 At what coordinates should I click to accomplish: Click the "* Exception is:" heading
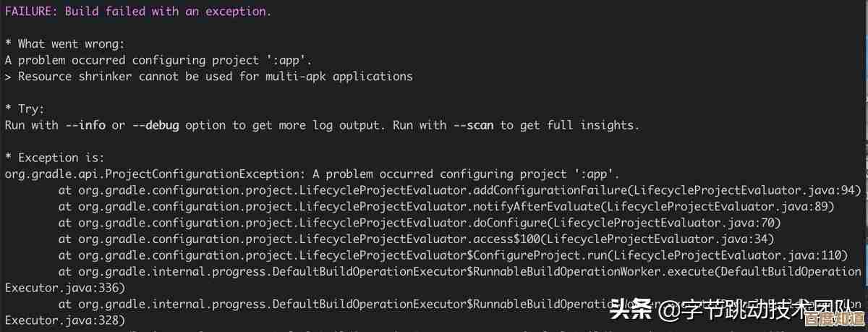click(x=55, y=158)
